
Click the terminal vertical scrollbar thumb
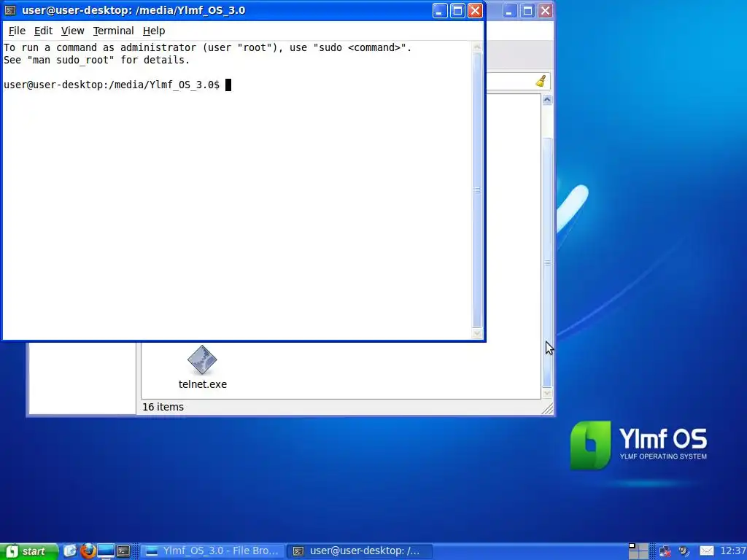click(477, 190)
